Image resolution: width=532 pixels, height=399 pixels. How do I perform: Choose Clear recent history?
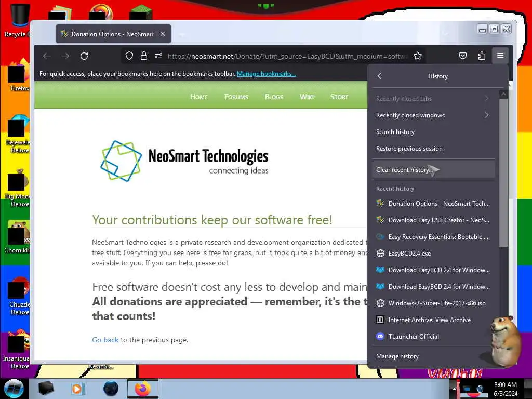point(433,170)
